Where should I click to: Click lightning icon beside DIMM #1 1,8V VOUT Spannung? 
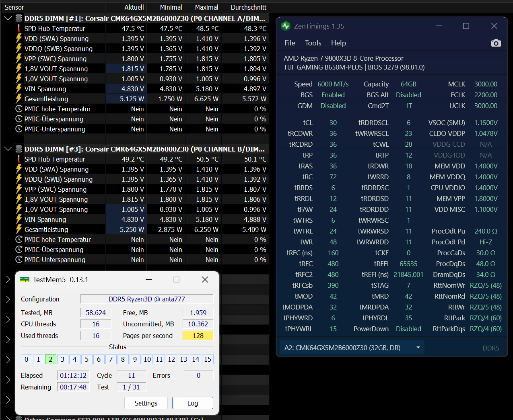click(19, 69)
